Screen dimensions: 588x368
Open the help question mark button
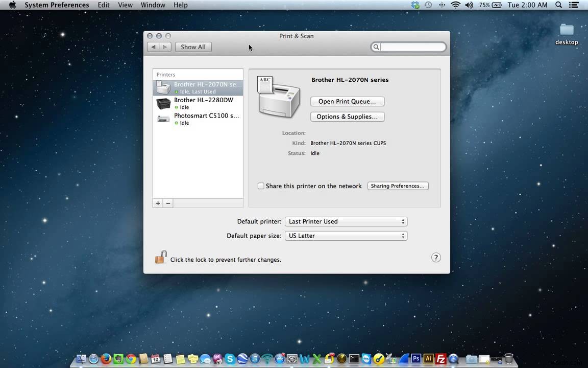pos(435,258)
